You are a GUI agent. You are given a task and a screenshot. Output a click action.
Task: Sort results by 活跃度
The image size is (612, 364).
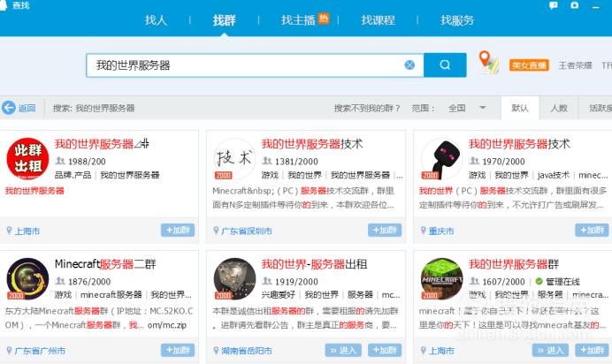point(600,108)
